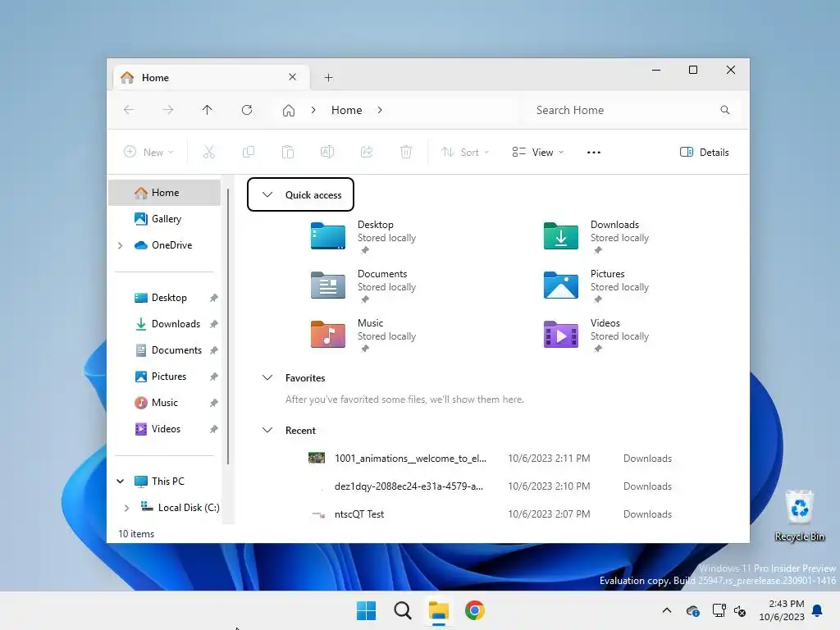
Task: Select Documents in the navigation pane
Action: [x=164, y=350]
